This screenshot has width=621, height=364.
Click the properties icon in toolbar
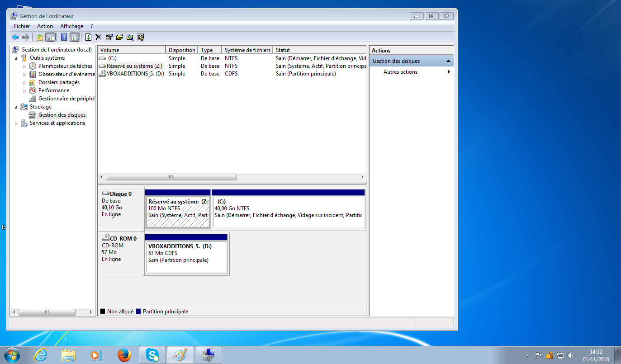coord(109,37)
